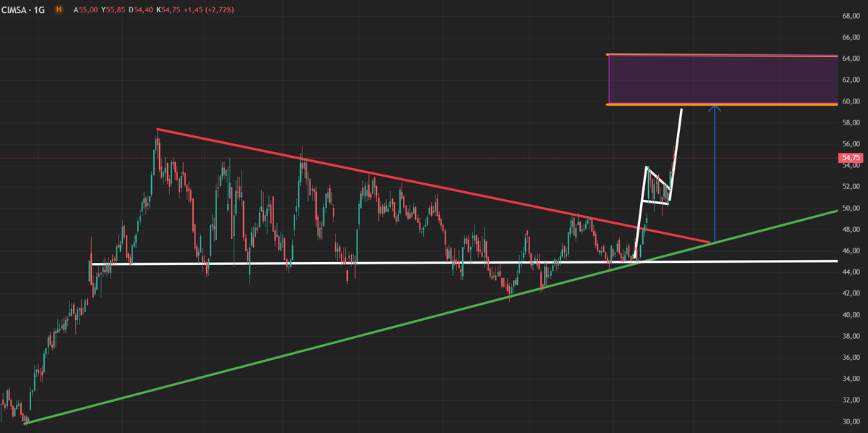This screenshot has width=868, height=433.
Task: Click the 52,00 price axis label
Action: [x=850, y=187]
